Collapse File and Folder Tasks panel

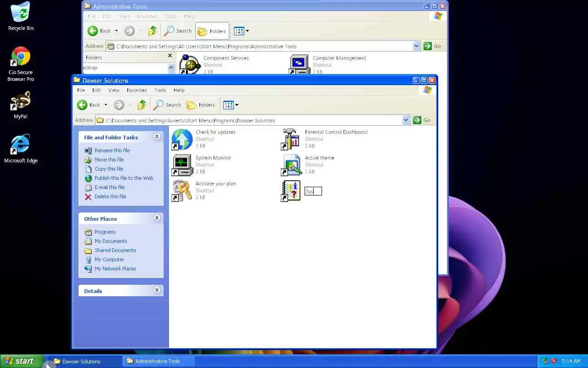pos(157,137)
